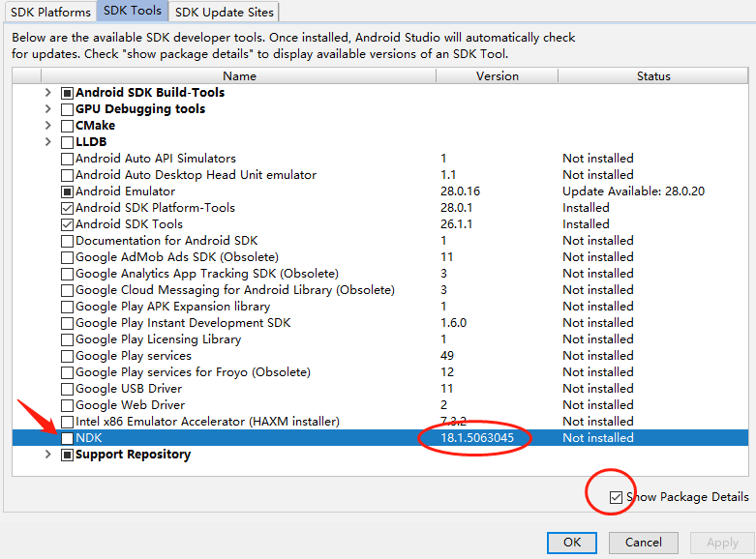Toggle the Support Repository checkbox

[68, 455]
